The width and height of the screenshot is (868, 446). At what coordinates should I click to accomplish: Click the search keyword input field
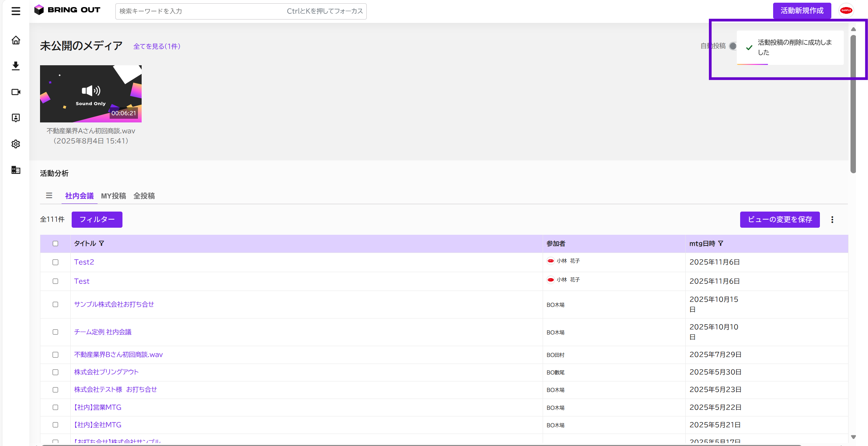pyautogui.click(x=241, y=11)
